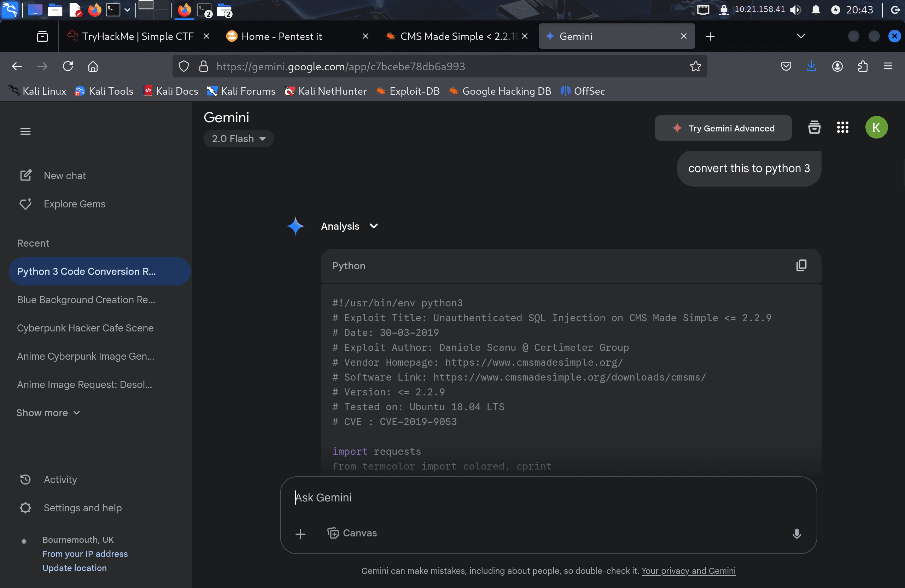The image size is (905, 588).
Task: Click the convert this to python 3 message
Action: coord(749,169)
